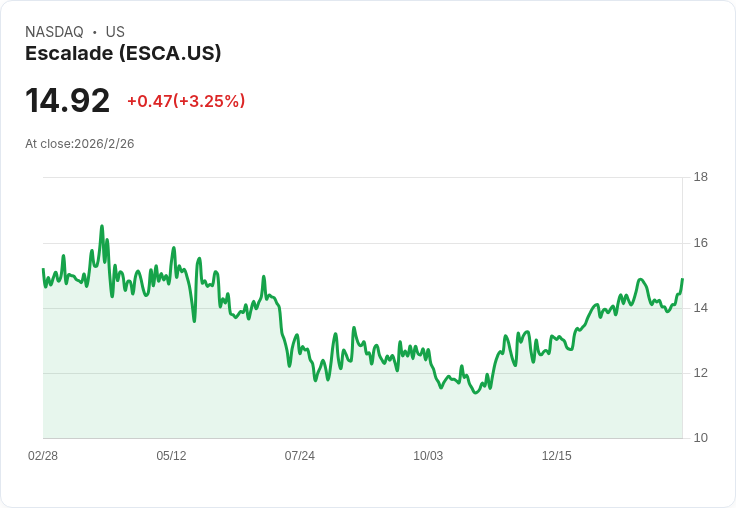The height and width of the screenshot is (508, 736).
Task: Select the 10/03 date on the x-axis
Action: pos(428,456)
